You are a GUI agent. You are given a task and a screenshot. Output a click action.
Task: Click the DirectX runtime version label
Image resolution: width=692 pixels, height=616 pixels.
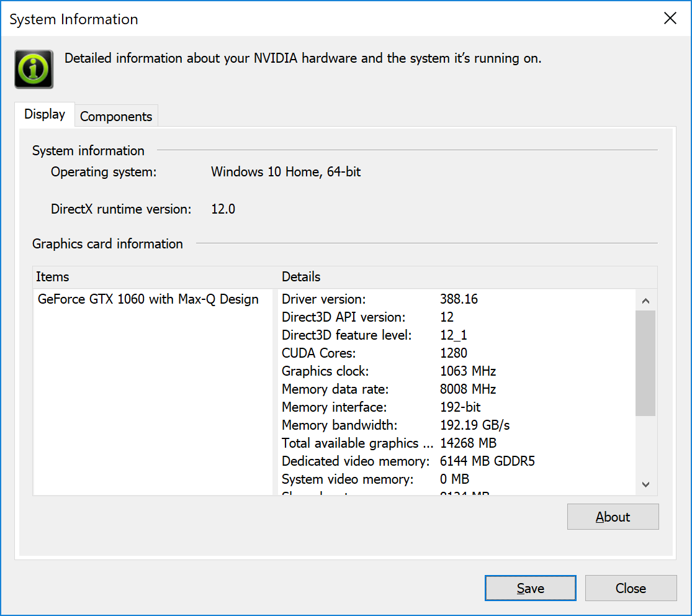[122, 209]
